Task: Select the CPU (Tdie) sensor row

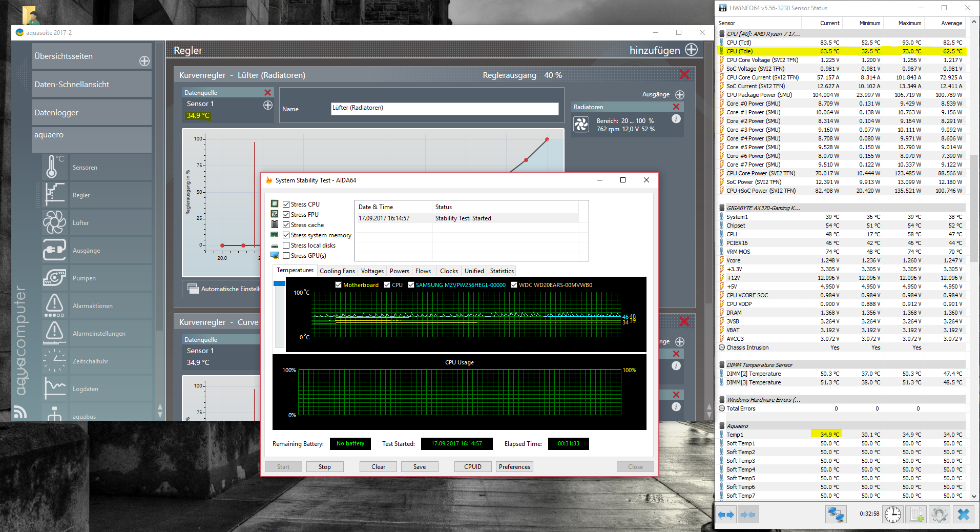Action: point(842,51)
